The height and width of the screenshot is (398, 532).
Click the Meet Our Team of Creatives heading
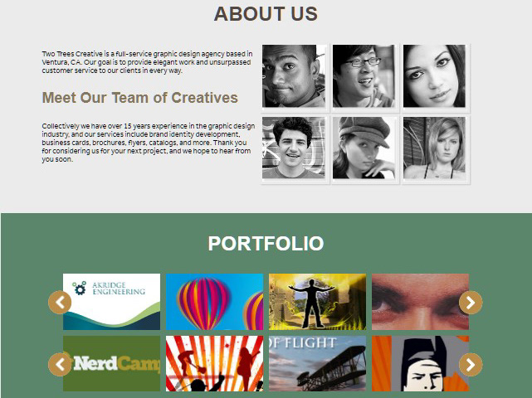pyautogui.click(x=139, y=98)
